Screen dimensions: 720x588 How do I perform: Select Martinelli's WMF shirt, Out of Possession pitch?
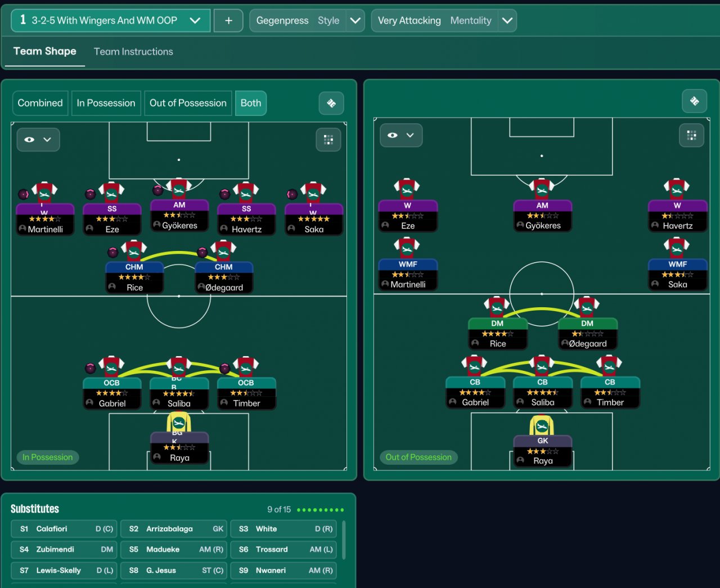point(407,248)
